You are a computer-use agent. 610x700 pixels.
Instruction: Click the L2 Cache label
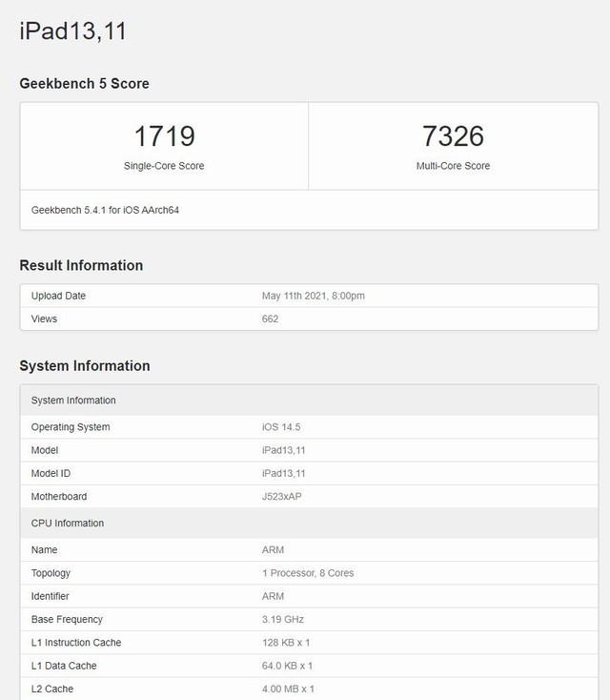tap(52, 689)
